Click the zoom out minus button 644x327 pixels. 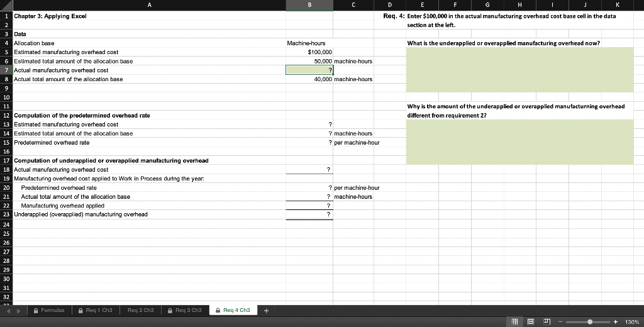pyautogui.click(x=560, y=322)
